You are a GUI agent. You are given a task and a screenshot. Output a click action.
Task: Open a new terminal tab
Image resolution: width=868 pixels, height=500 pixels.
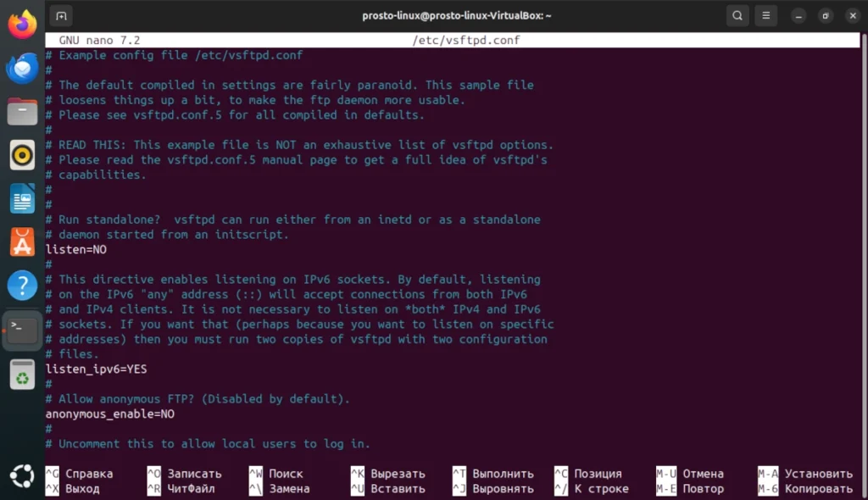61,15
